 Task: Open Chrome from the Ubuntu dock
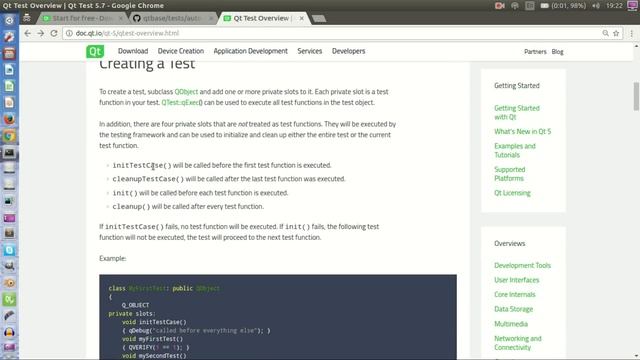pyautogui.click(x=9, y=136)
